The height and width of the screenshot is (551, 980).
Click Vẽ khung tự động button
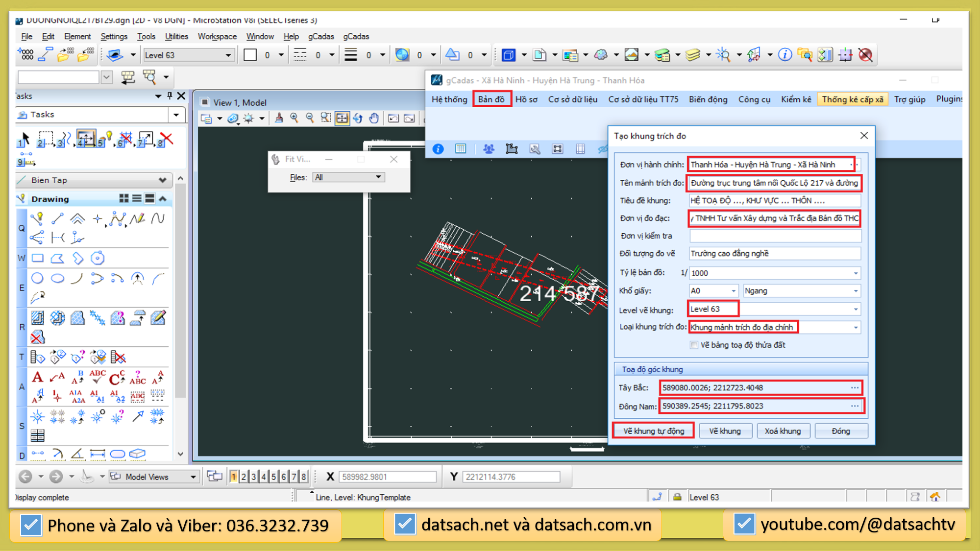tap(653, 431)
